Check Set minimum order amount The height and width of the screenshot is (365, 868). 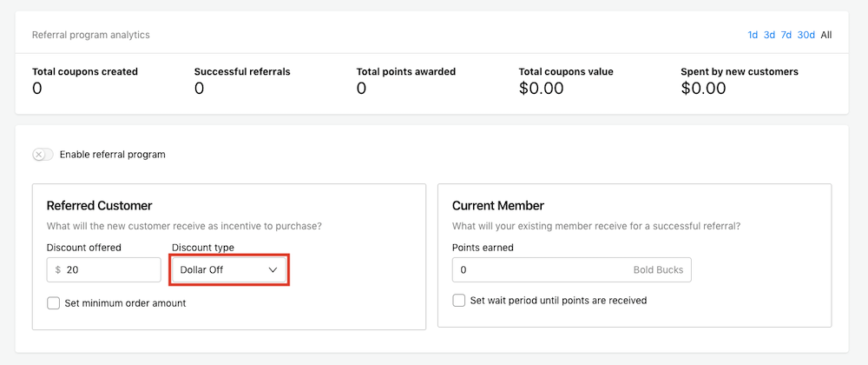coord(54,303)
